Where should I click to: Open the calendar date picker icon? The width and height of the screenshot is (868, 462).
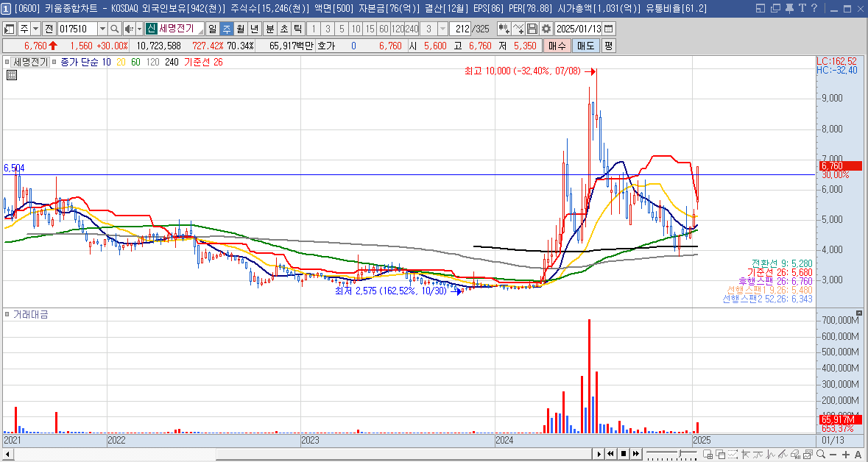click(608, 29)
